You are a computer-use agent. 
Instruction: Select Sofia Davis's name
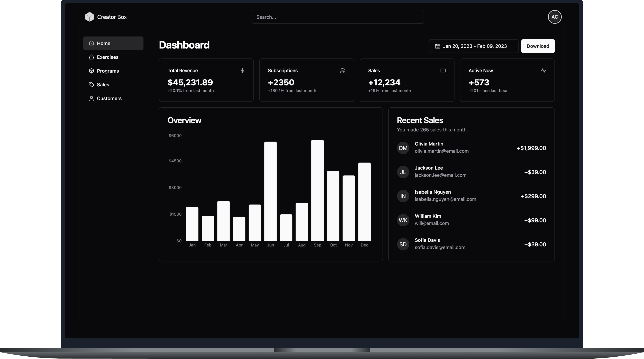point(427,240)
